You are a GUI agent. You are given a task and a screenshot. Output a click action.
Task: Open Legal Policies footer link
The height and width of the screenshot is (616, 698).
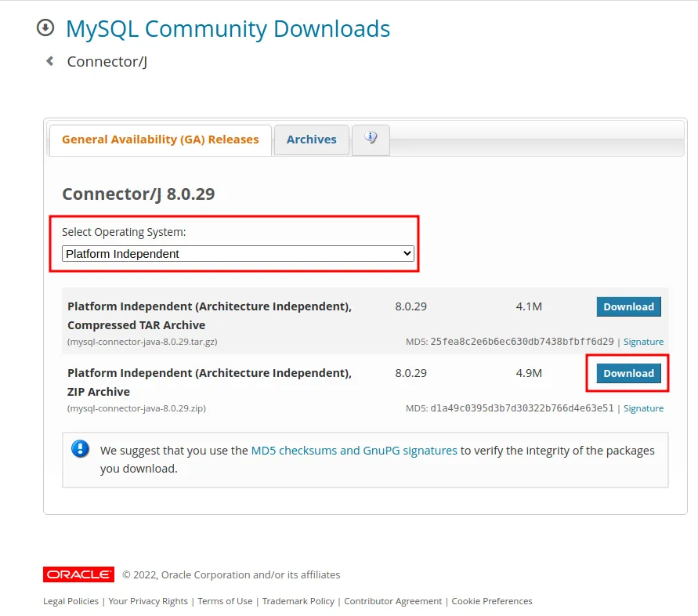click(x=71, y=601)
